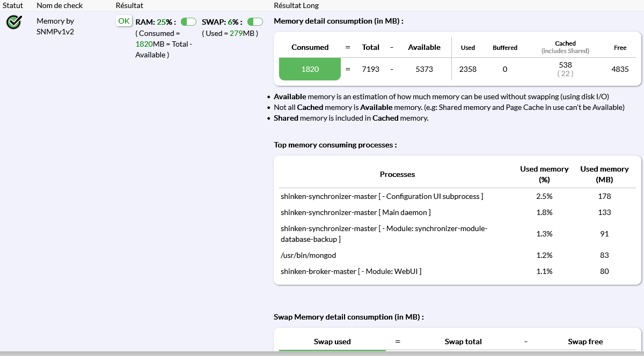Click the Cached (includes Shared) column header
The height and width of the screenshot is (356, 644).
coord(565,47)
